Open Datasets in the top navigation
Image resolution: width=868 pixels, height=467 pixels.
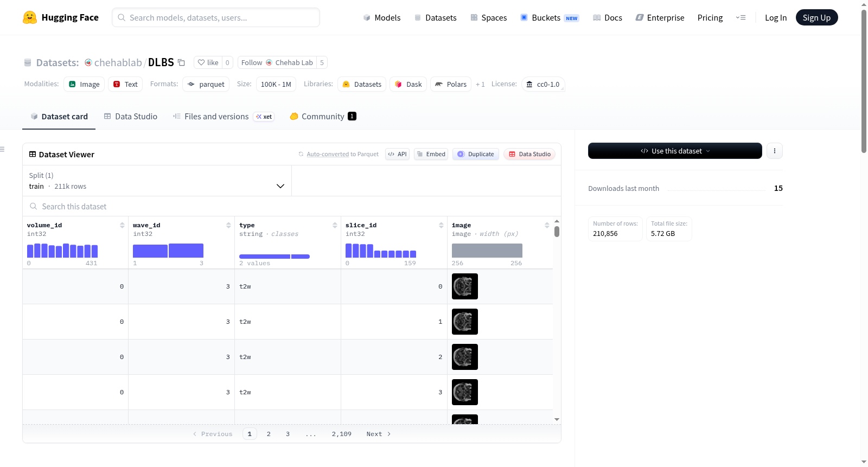435,17
